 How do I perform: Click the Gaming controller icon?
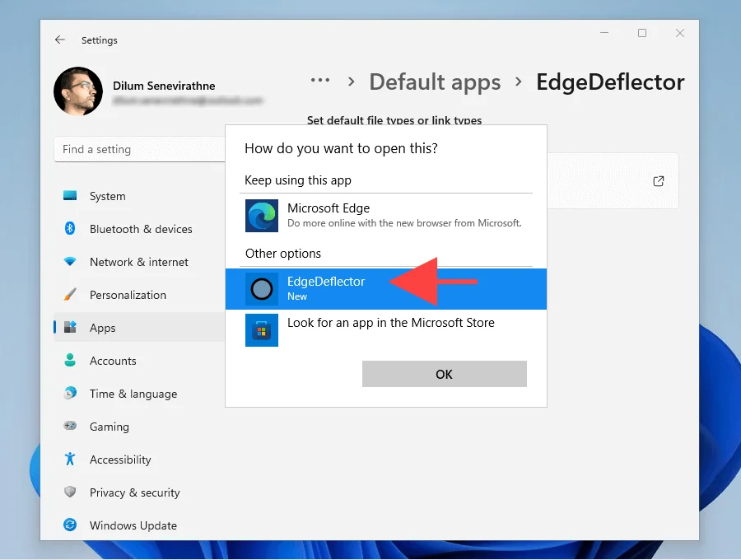70,426
